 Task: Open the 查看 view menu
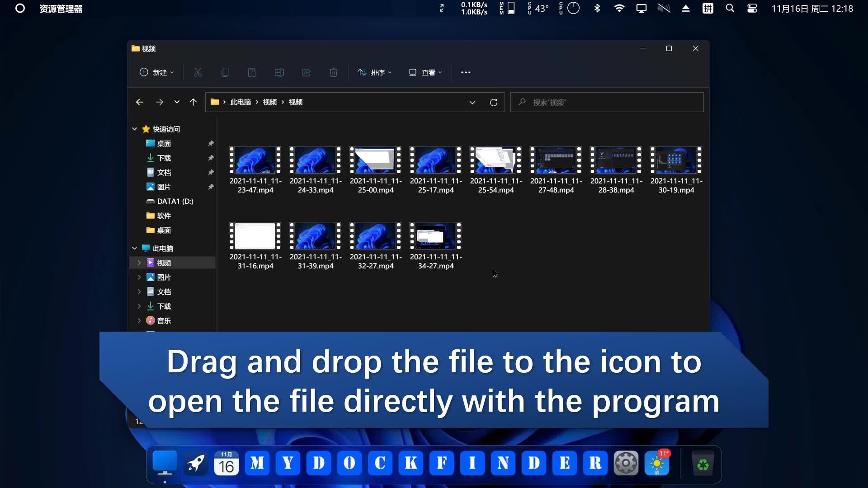click(x=426, y=72)
